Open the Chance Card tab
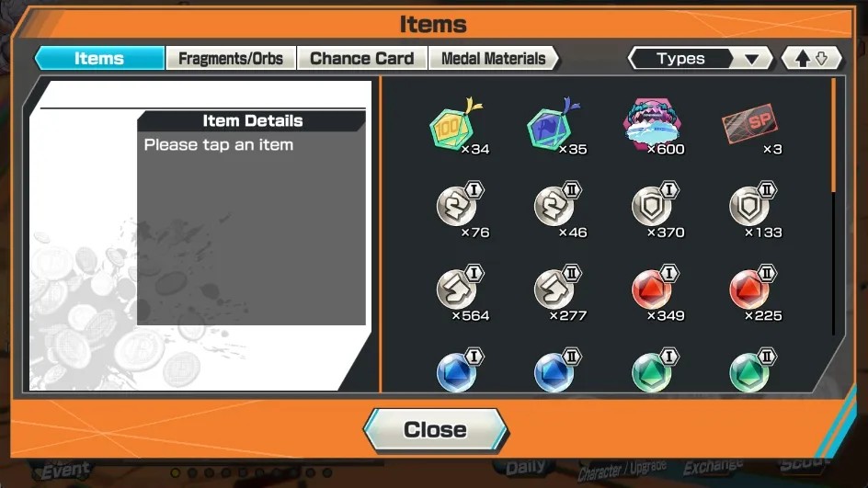 pyautogui.click(x=362, y=58)
